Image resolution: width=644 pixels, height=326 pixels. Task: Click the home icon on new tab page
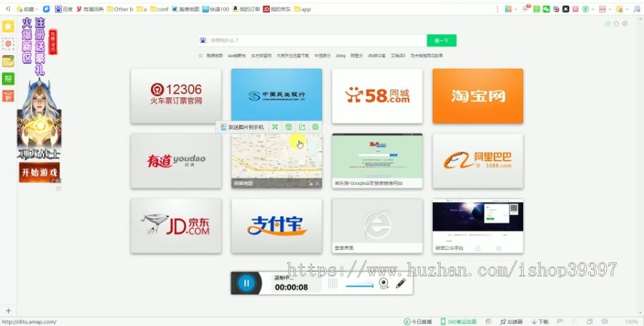click(x=616, y=24)
